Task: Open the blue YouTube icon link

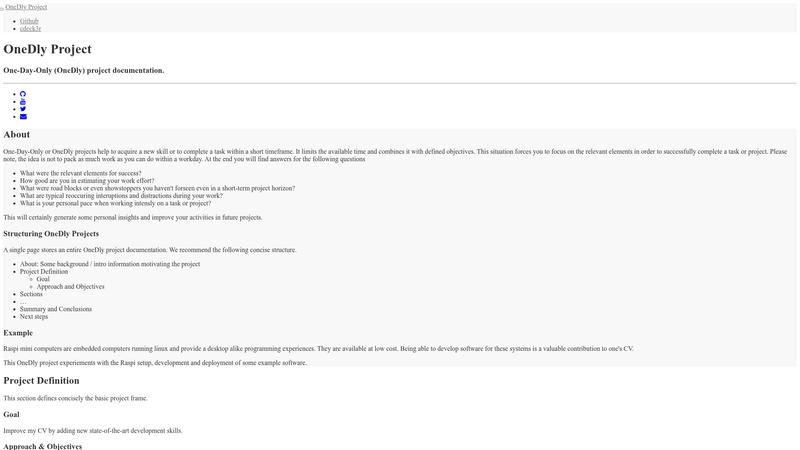Action: [x=22, y=102]
